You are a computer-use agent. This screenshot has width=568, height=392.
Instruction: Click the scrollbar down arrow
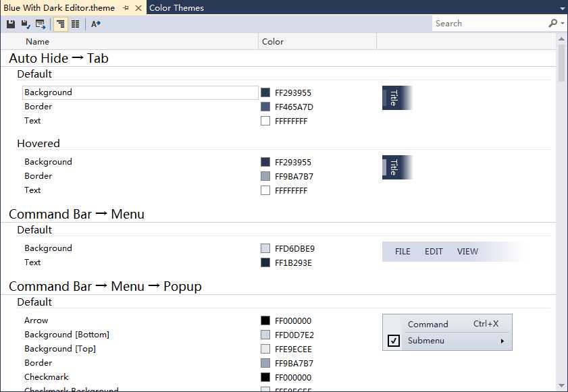coord(561,386)
